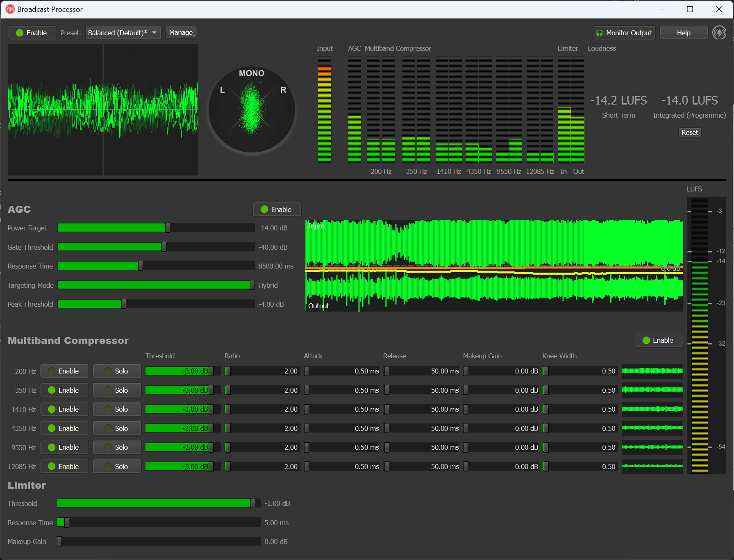Click the Limiter Makeup Gain slider
This screenshot has height=560, width=734.
click(x=159, y=542)
